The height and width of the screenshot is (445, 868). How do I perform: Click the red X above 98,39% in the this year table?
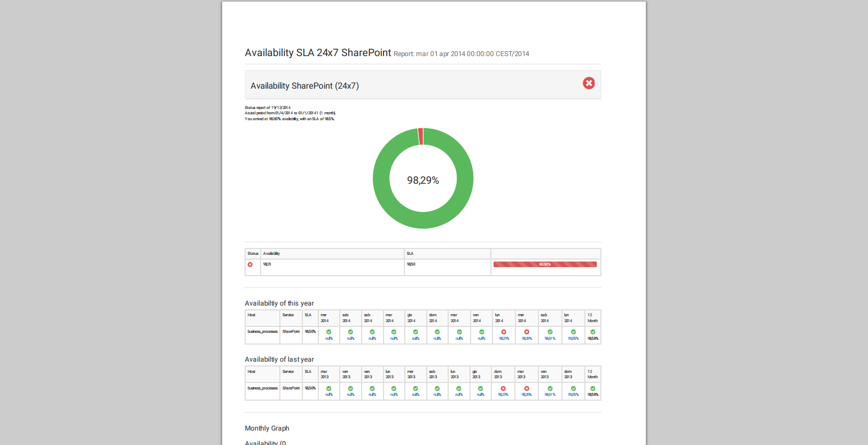pyautogui.click(x=527, y=332)
